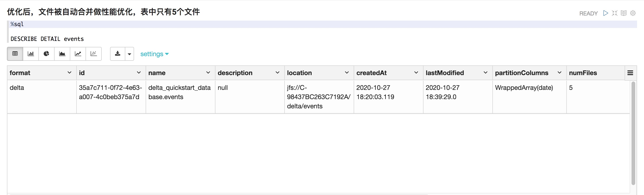Screen dimensions: 644x195
Task: Display results as a pie chart
Action: point(46,54)
